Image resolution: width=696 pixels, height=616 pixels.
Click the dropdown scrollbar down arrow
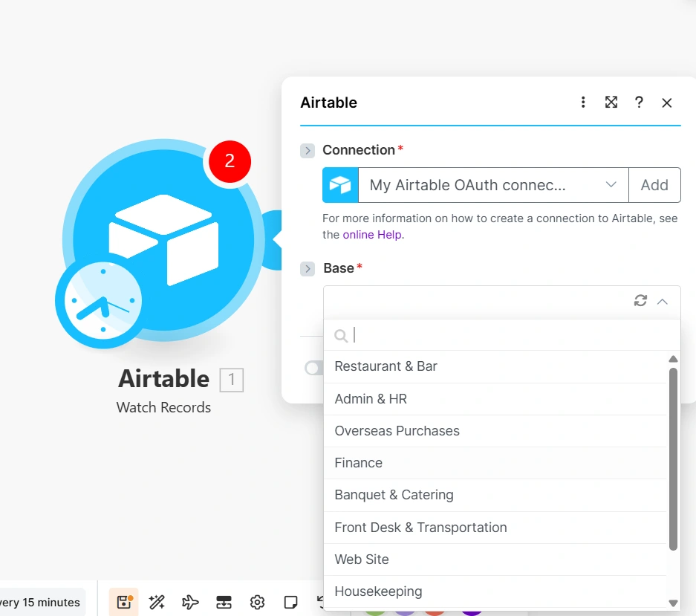coord(674,603)
